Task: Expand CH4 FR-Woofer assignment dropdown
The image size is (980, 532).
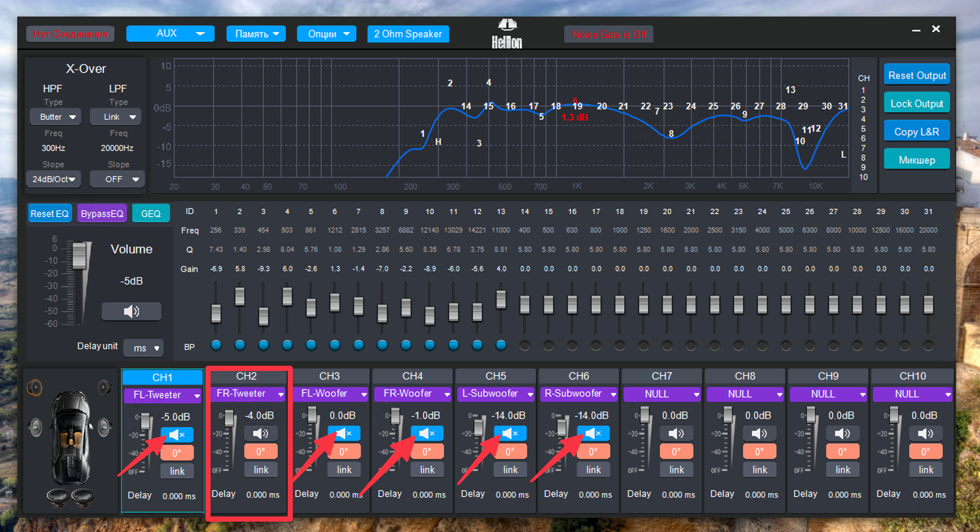Action: tap(412, 394)
